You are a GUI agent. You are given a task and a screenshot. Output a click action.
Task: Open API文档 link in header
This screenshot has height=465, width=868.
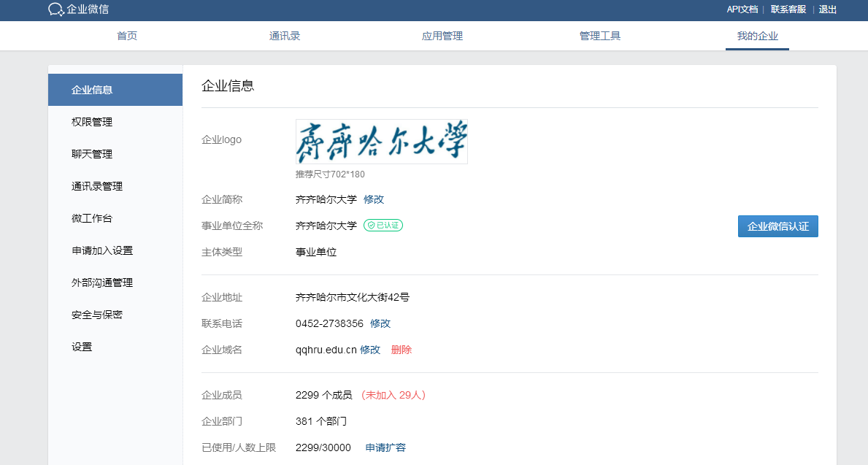[742, 9]
